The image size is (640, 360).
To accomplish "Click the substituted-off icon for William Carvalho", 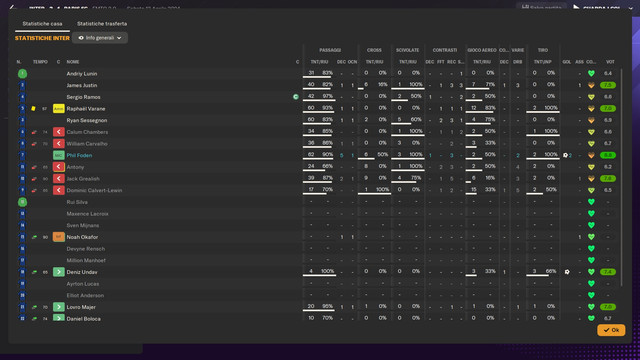I will point(59,144).
